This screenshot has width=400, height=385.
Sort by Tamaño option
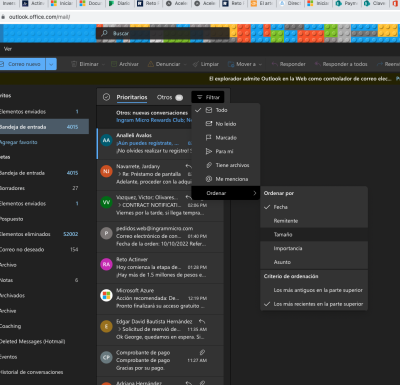pyautogui.click(x=314, y=234)
